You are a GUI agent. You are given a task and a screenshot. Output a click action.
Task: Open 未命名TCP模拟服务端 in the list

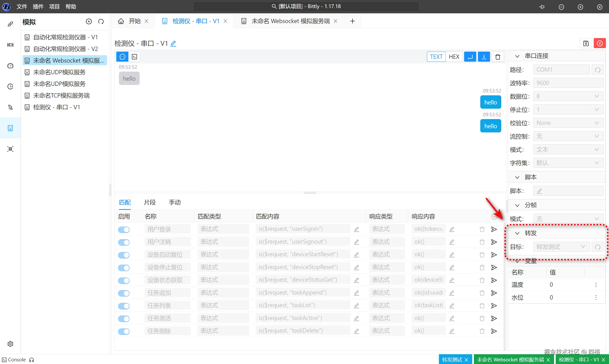[61, 95]
